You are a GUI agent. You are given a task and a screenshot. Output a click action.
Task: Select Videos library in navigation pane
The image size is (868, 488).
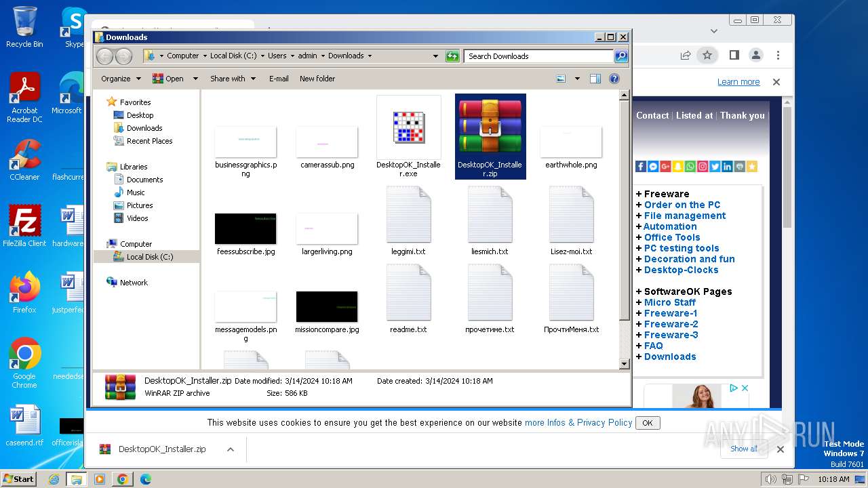pyautogui.click(x=137, y=218)
